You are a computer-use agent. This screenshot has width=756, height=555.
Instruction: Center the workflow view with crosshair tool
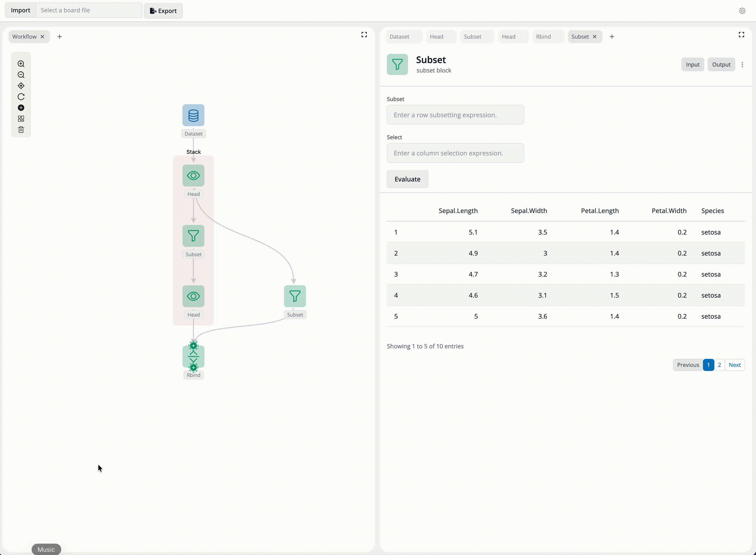tap(21, 86)
